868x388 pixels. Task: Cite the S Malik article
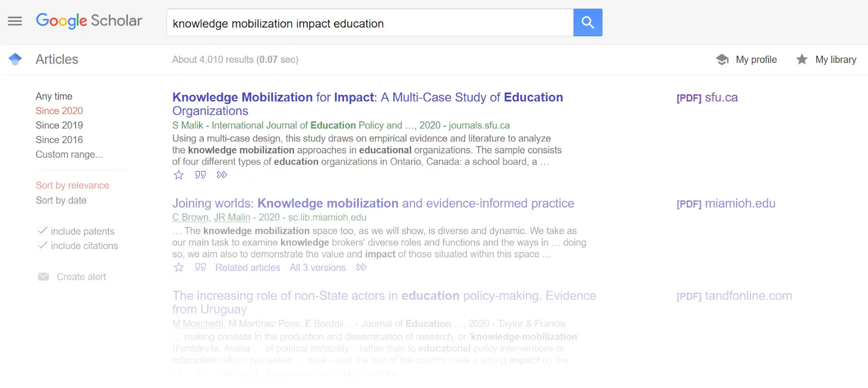click(200, 175)
